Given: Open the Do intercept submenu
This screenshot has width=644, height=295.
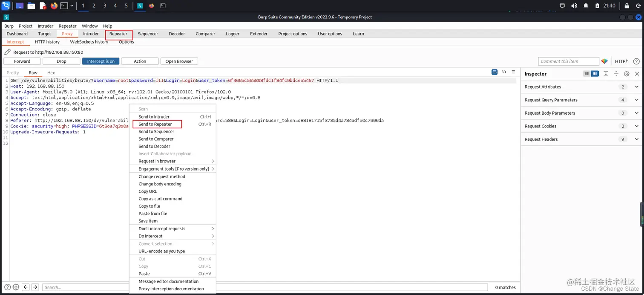Looking at the screenshot, I should coord(172,236).
